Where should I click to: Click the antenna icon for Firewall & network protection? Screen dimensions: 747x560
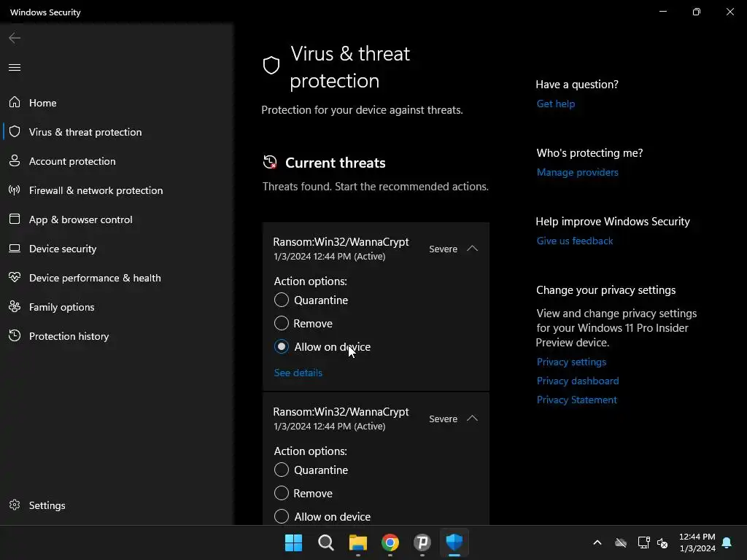tap(15, 190)
